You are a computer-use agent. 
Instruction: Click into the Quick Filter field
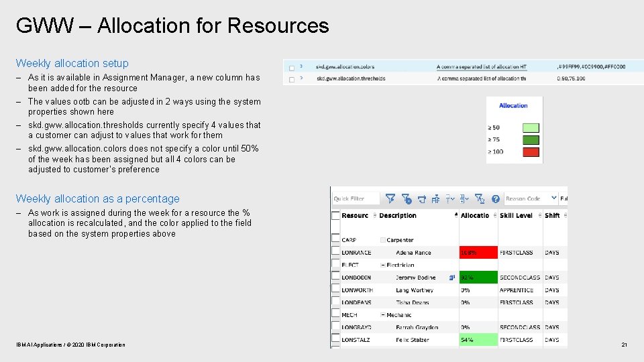pos(356,198)
